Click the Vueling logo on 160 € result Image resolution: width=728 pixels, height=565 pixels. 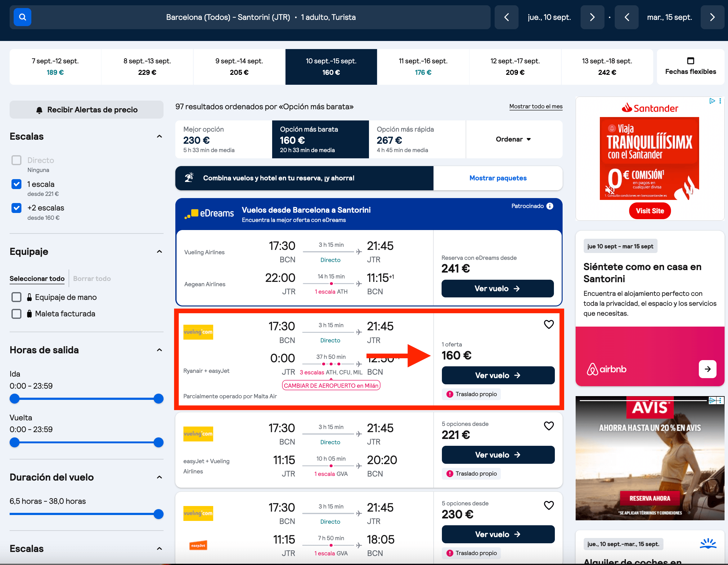pyautogui.click(x=198, y=332)
